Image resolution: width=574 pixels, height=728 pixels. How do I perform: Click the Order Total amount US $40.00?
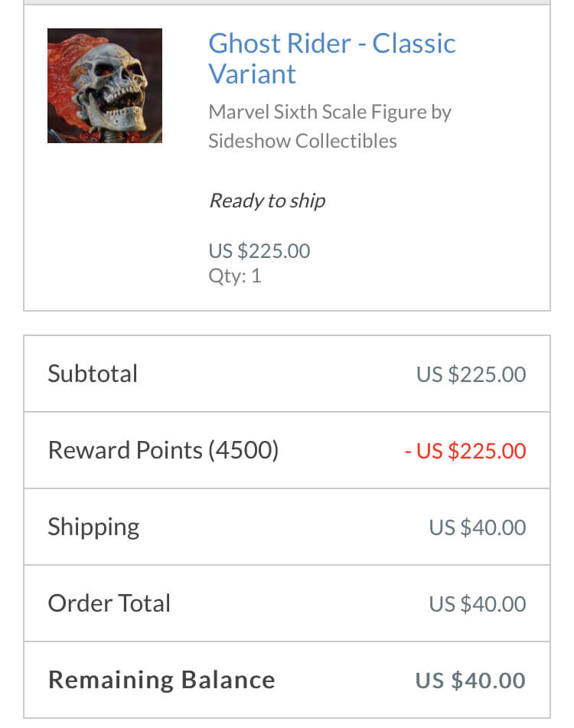click(478, 604)
